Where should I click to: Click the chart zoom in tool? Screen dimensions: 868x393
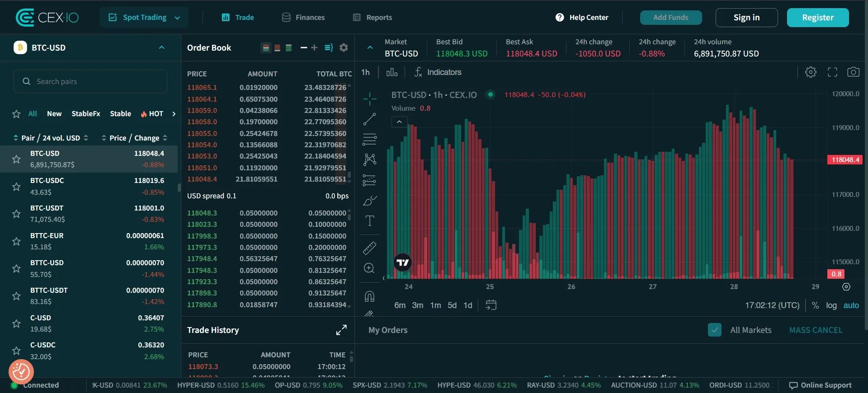[369, 268]
